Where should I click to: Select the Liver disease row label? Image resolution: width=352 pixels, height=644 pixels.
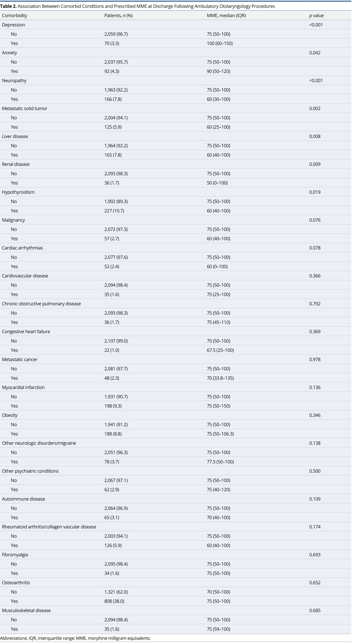click(15, 136)
